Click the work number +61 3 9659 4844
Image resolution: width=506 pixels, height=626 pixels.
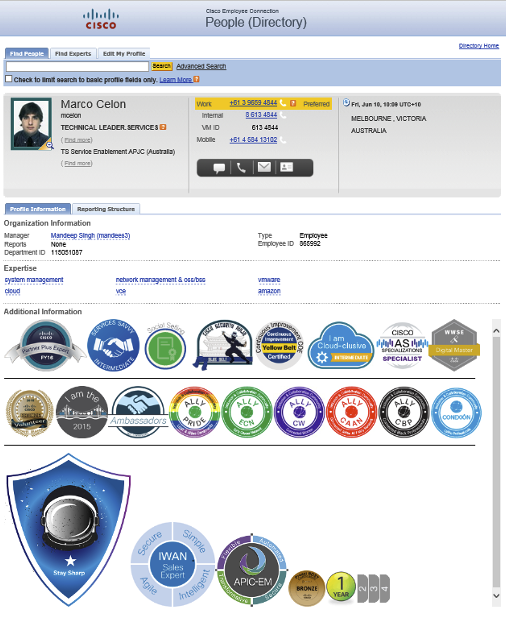pos(253,103)
